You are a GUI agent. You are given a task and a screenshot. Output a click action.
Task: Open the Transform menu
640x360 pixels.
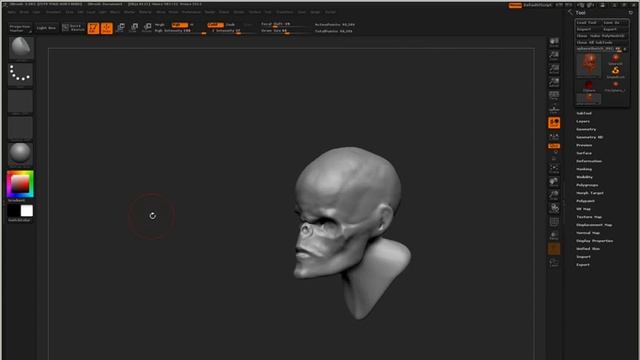tap(284, 12)
